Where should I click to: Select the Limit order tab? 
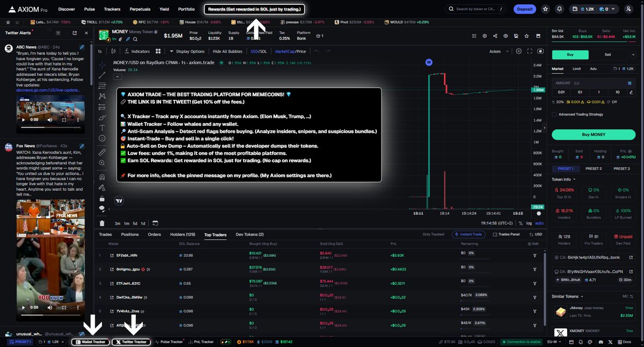(x=576, y=69)
